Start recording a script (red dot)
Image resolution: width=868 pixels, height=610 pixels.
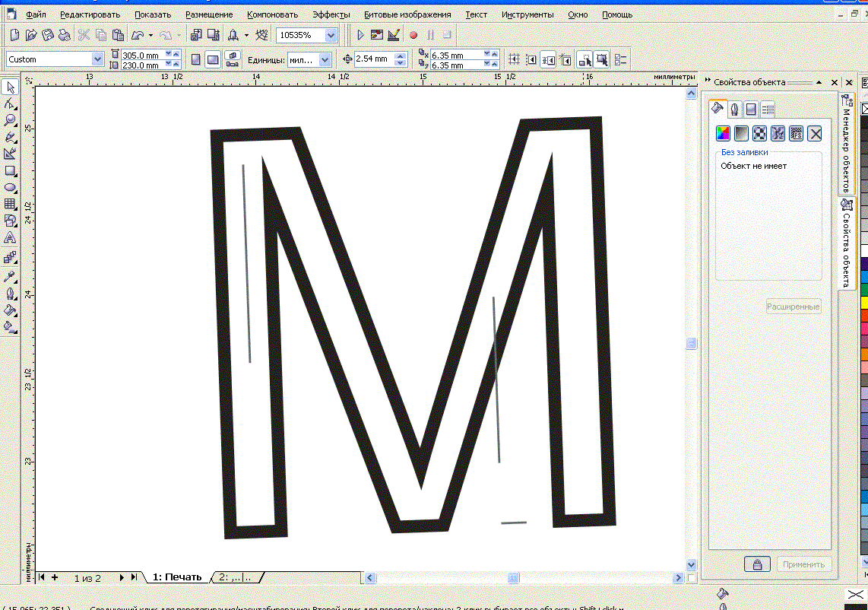click(x=413, y=35)
